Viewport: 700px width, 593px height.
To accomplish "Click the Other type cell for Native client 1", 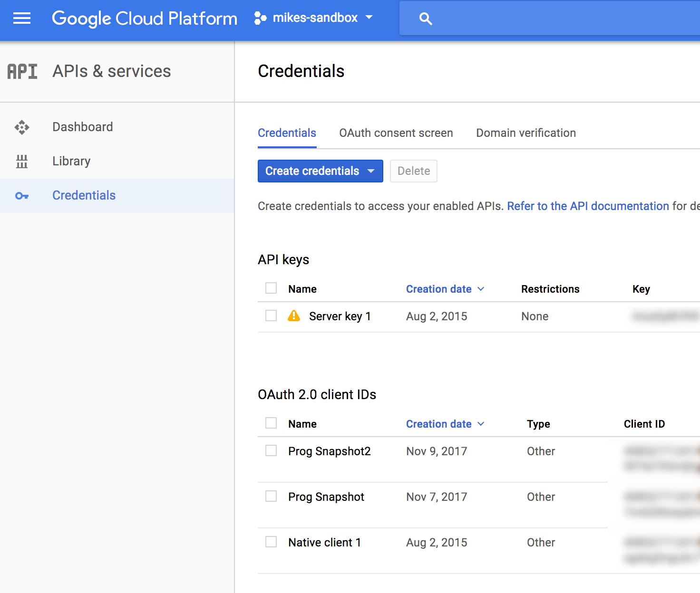I will [541, 543].
